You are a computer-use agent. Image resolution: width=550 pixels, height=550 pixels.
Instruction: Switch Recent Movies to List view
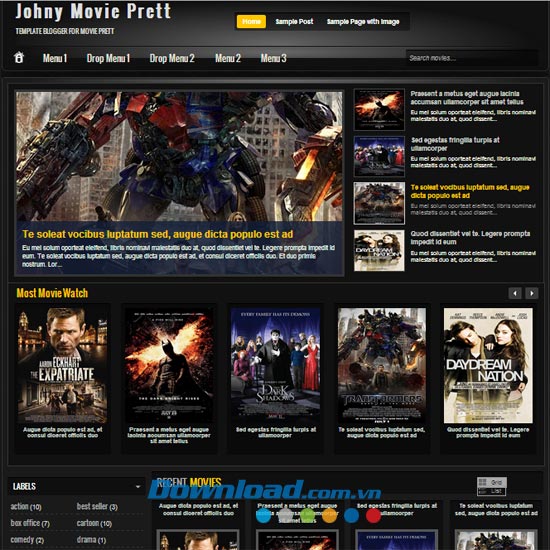[492, 491]
